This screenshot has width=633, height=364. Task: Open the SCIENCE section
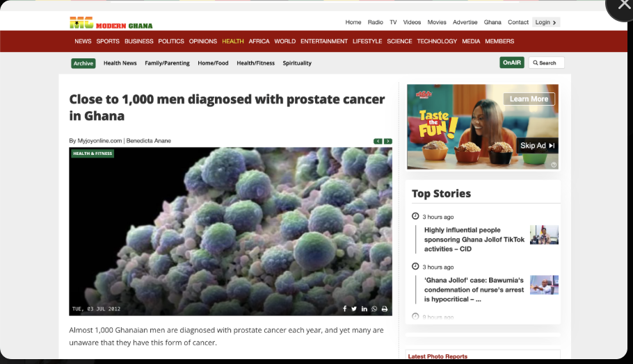tap(400, 41)
